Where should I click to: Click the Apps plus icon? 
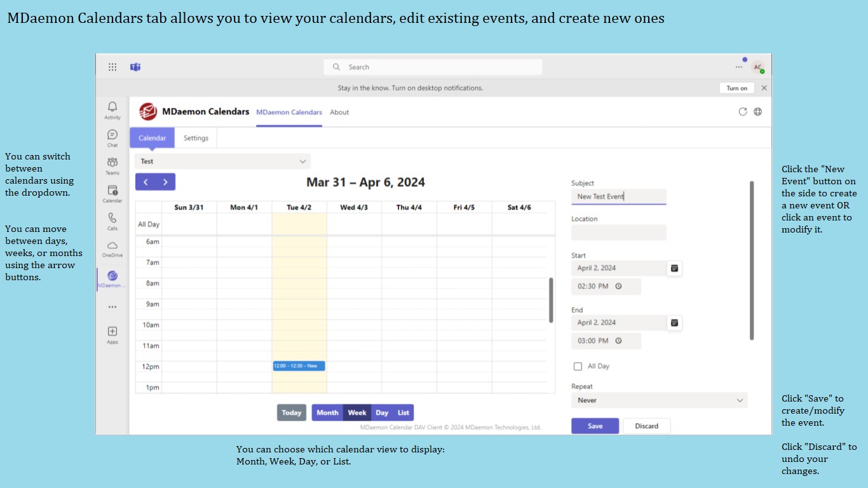[x=112, y=332]
